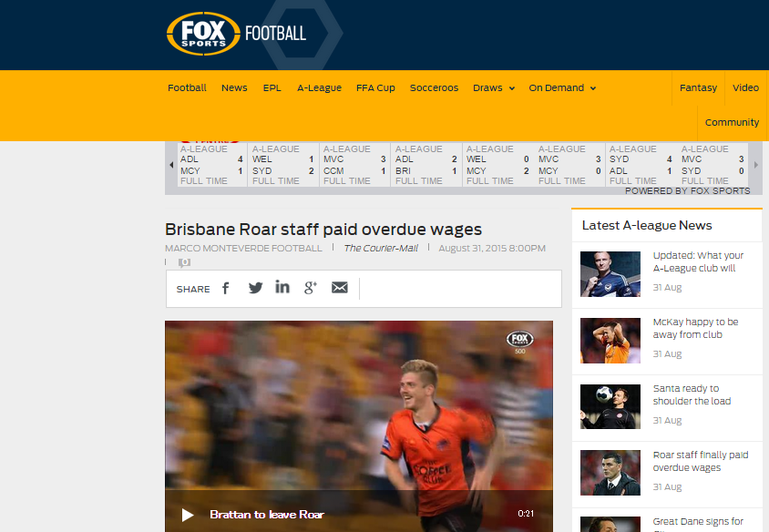Open the FFA Cup section
Viewport: 769px width, 532px height.
(x=375, y=88)
